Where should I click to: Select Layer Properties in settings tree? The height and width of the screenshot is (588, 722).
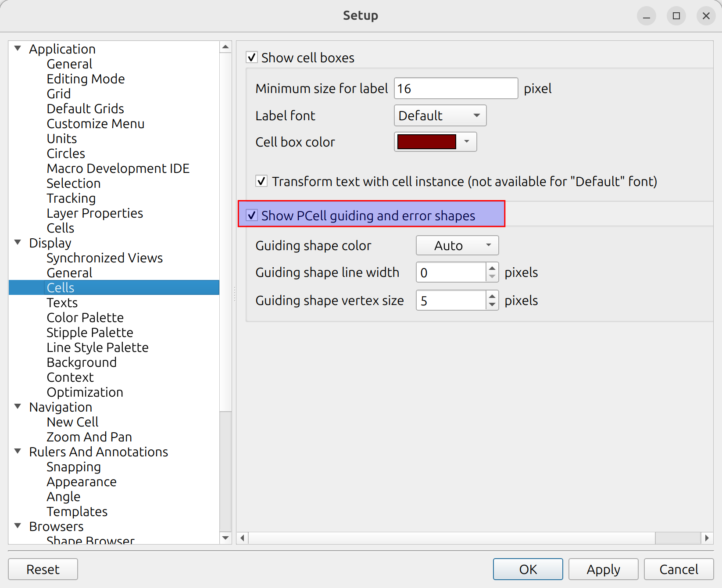point(95,213)
